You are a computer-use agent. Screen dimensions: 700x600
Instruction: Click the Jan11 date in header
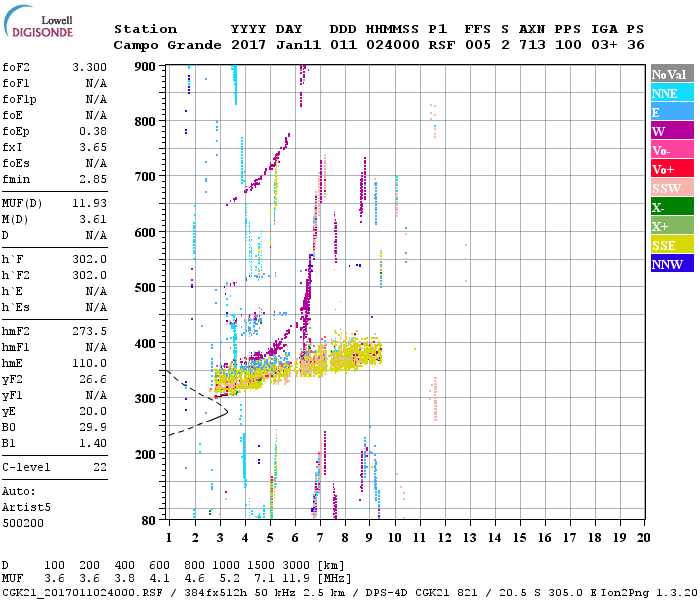298,45
